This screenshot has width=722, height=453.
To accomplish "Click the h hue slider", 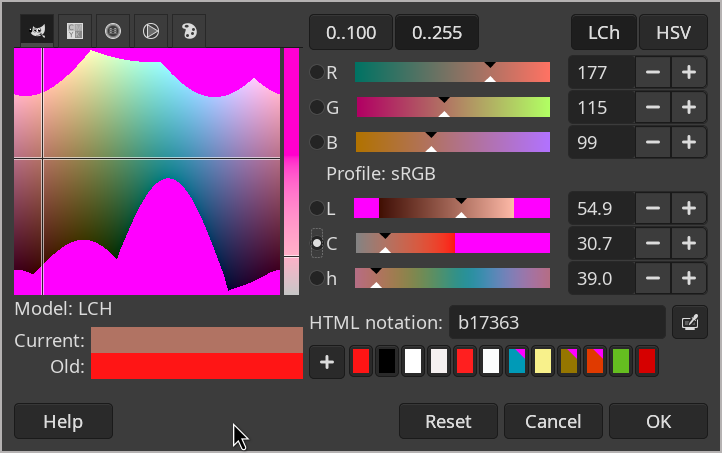I will point(453,278).
